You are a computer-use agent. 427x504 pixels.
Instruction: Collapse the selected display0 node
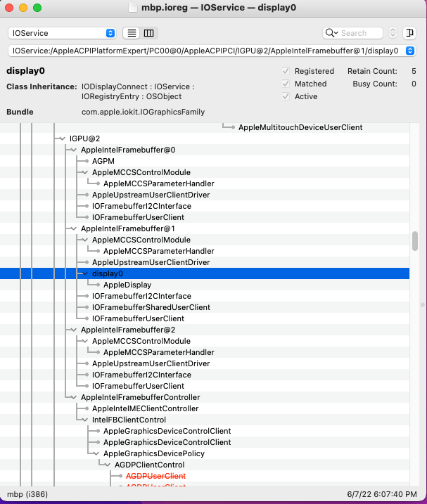(x=85, y=274)
